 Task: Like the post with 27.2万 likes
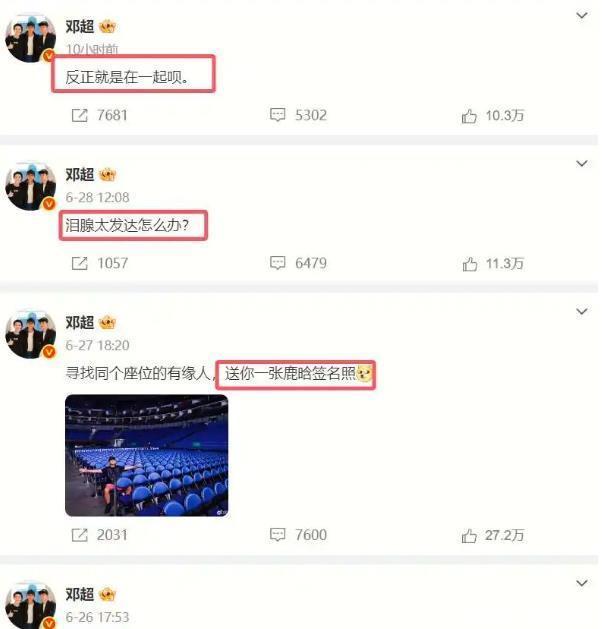click(x=493, y=536)
